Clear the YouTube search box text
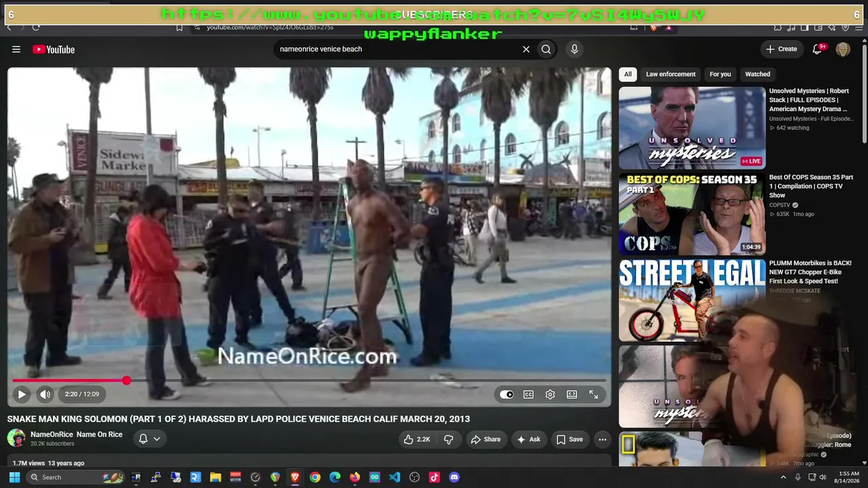The height and width of the screenshot is (488, 868). (526, 49)
